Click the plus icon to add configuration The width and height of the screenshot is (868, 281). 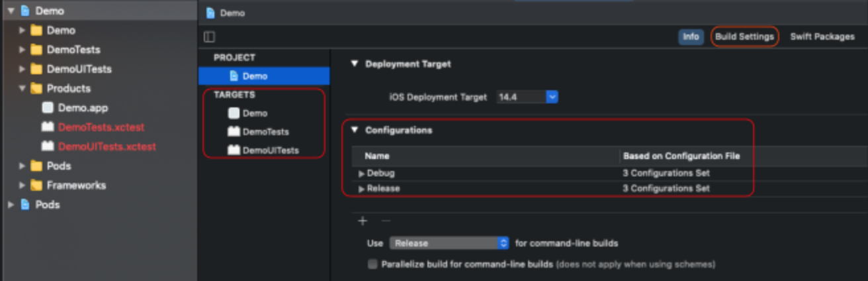pyautogui.click(x=362, y=221)
